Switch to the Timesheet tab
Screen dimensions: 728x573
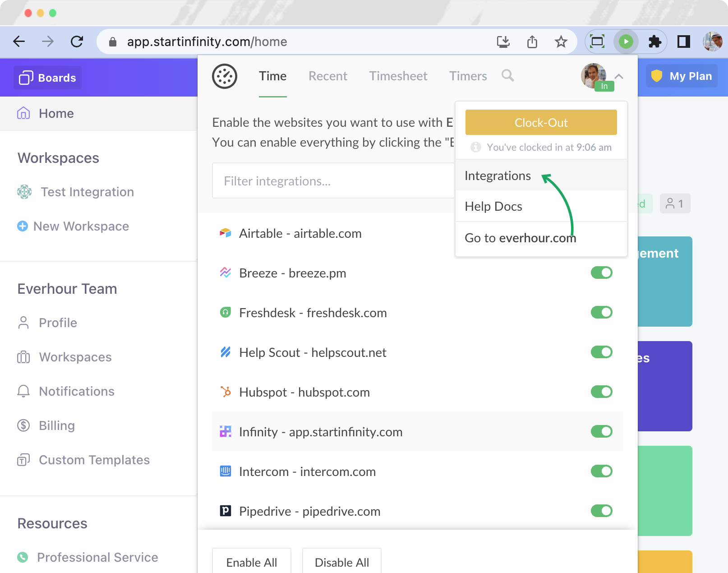coord(398,76)
